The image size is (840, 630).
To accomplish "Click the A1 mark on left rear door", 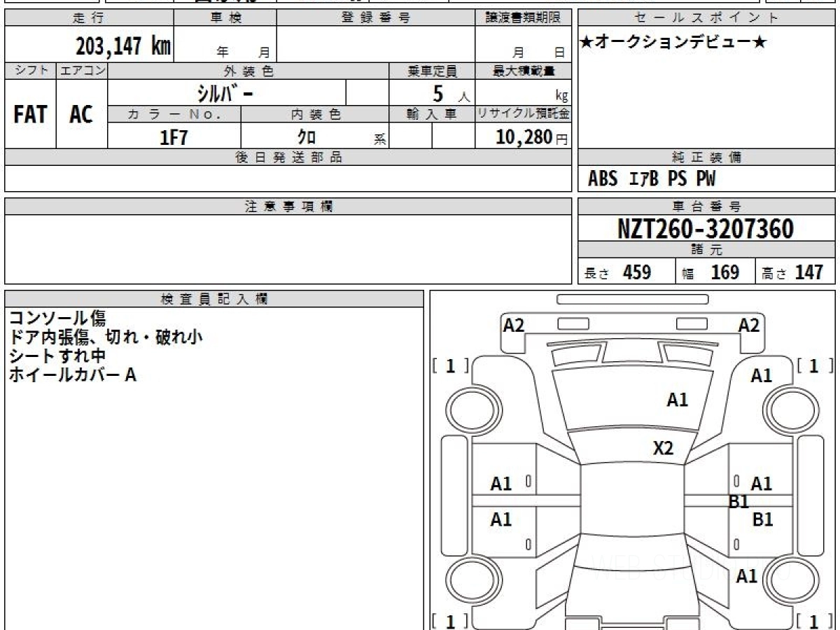I will point(501,519).
